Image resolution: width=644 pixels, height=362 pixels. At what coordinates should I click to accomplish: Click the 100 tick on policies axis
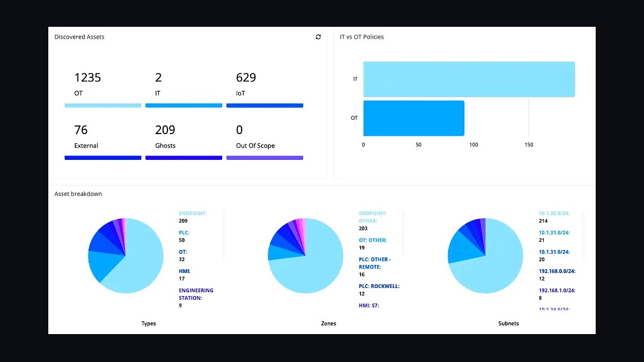(474, 145)
